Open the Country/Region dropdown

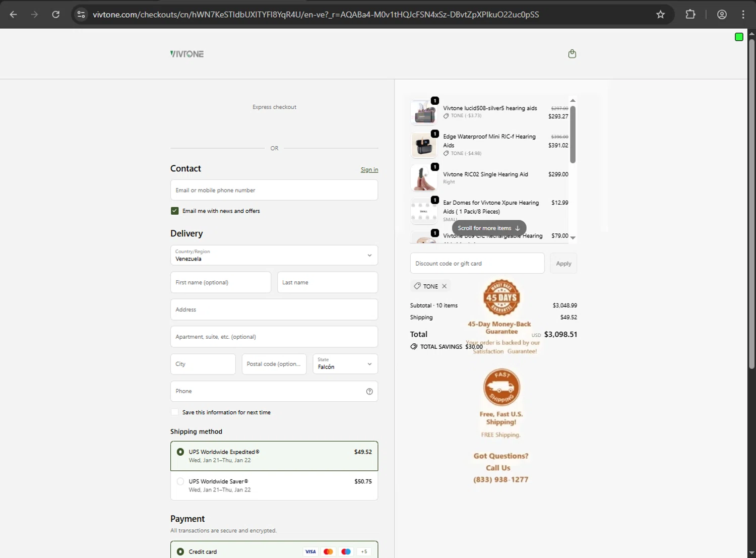click(x=274, y=256)
